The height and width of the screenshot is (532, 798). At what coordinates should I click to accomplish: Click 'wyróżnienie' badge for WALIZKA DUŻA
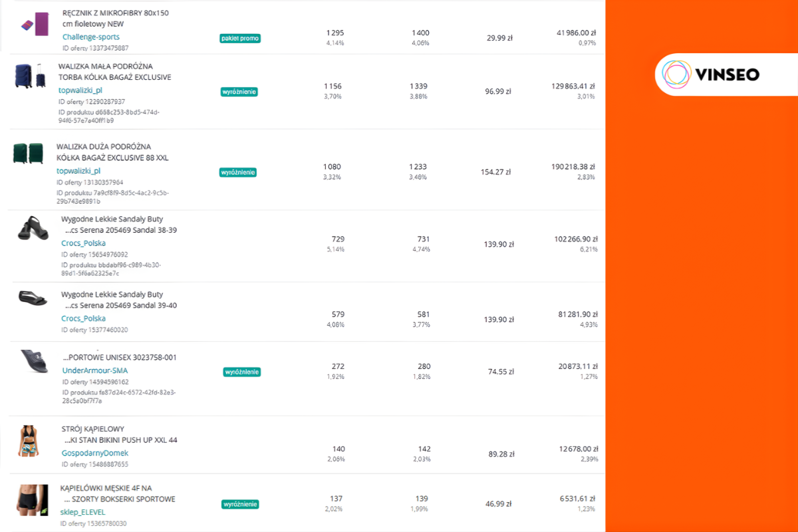pos(238,172)
